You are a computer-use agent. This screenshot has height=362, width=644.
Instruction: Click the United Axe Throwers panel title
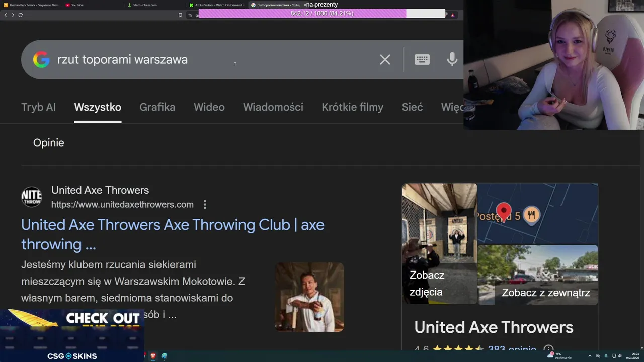[x=494, y=327]
